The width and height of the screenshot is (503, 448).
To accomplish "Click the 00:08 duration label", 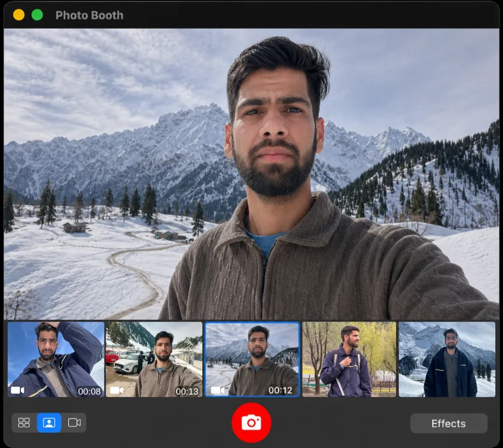I will coord(89,391).
